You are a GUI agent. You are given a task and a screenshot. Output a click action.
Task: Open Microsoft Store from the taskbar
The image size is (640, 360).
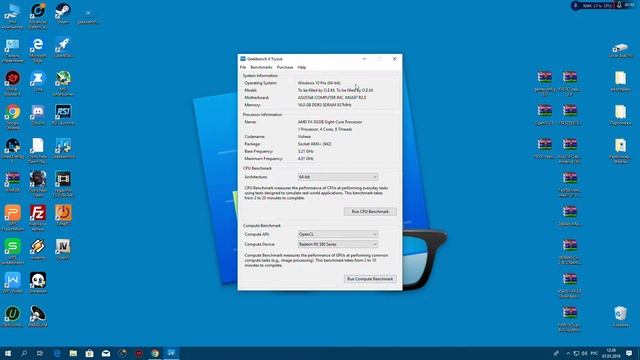[x=89, y=353]
